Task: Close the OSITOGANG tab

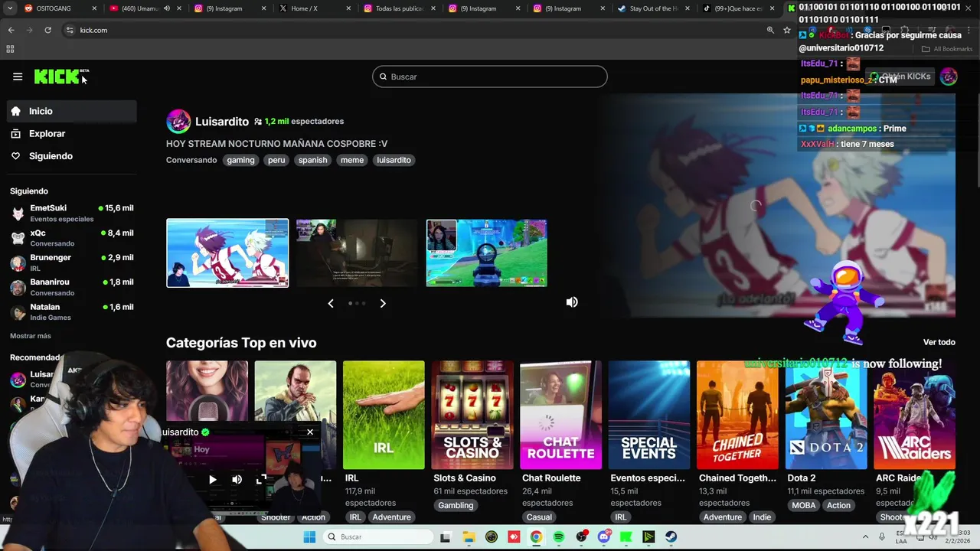Action: [x=95, y=8]
